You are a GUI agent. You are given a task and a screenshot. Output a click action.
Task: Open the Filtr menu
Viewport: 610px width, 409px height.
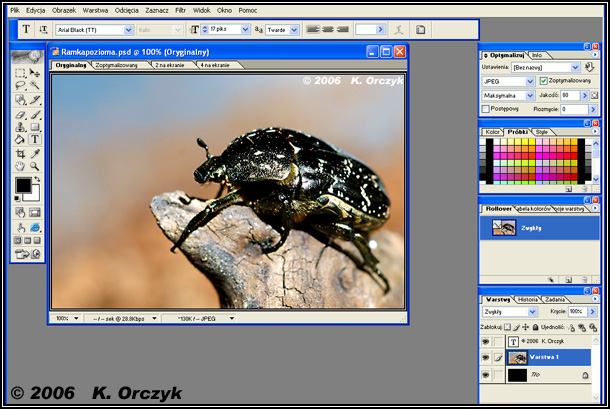coord(180,9)
